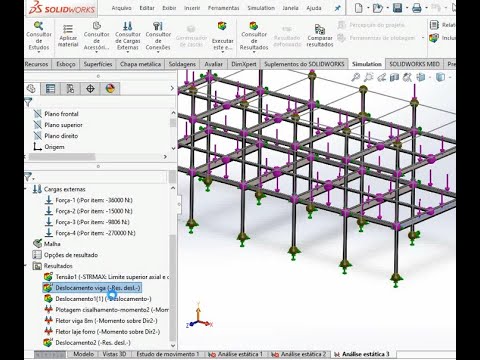Open Consultor de Cargas Externas
The height and width of the screenshot is (360, 480).
pos(128,36)
